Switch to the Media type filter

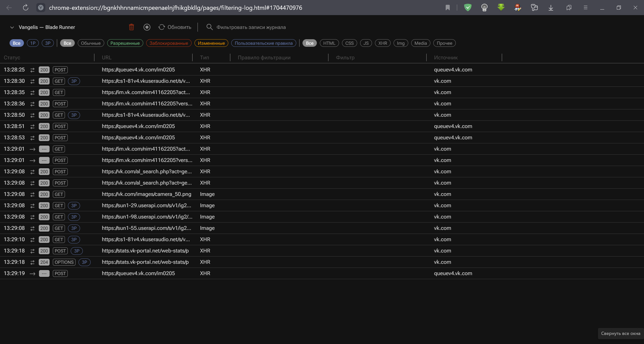[x=420, y=43]
